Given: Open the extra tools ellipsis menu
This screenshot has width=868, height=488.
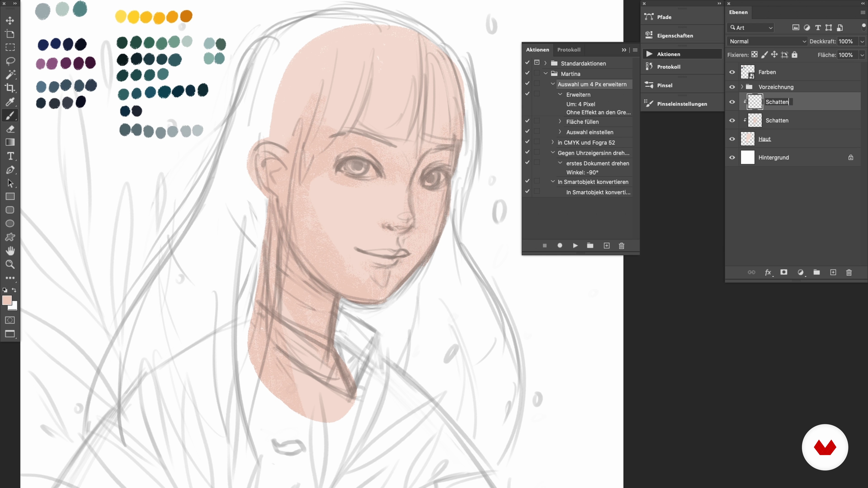Looking at the screenshot, I should (10, 278).
